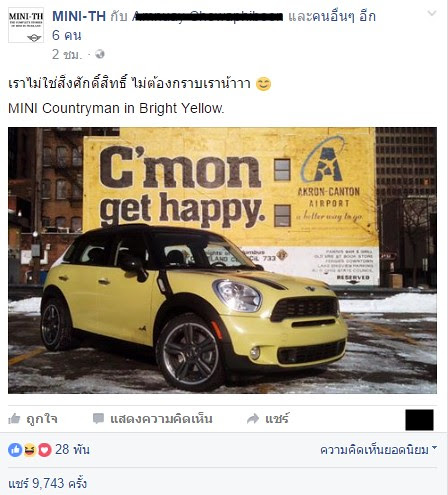Click the แชร์ share button text

277,418
